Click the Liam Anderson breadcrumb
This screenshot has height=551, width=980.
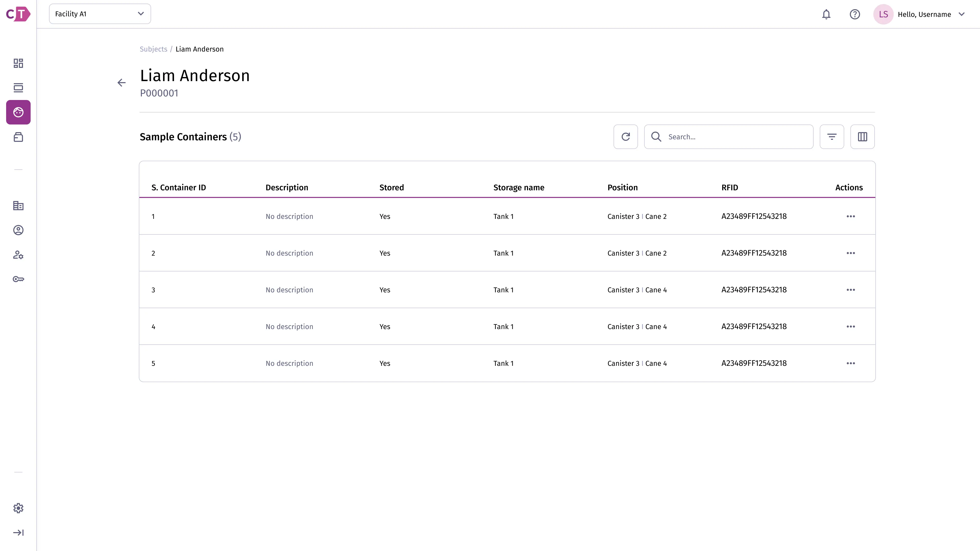point(199,49)
